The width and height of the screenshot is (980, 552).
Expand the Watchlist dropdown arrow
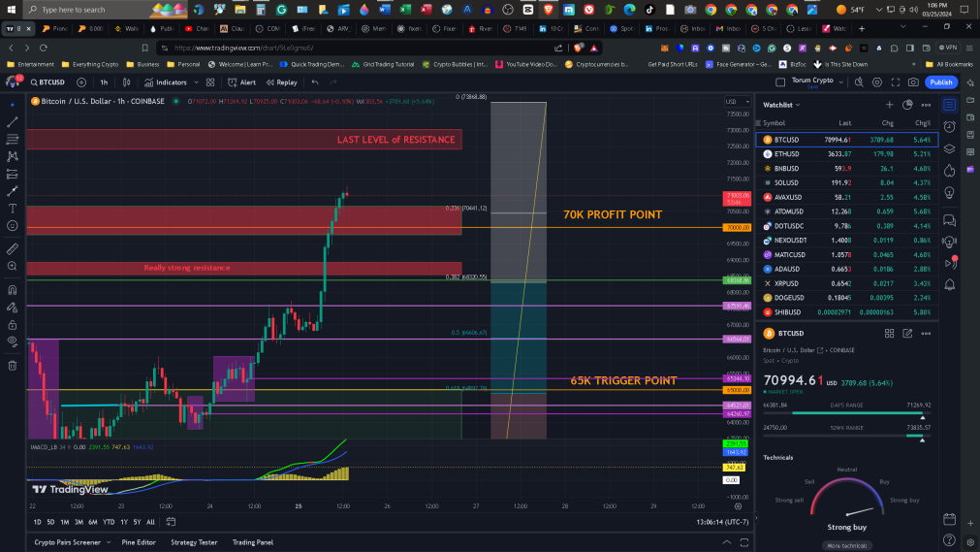[x=798, y=105]
